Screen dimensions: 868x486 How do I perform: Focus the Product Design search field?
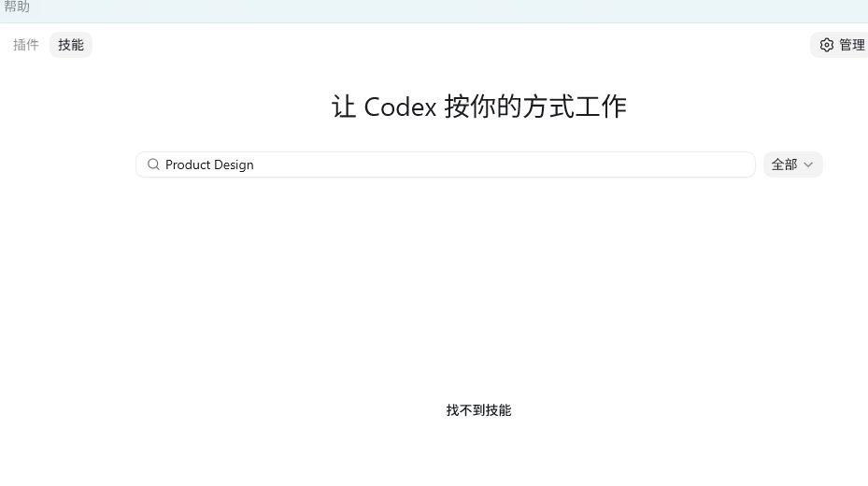(446, 164)
